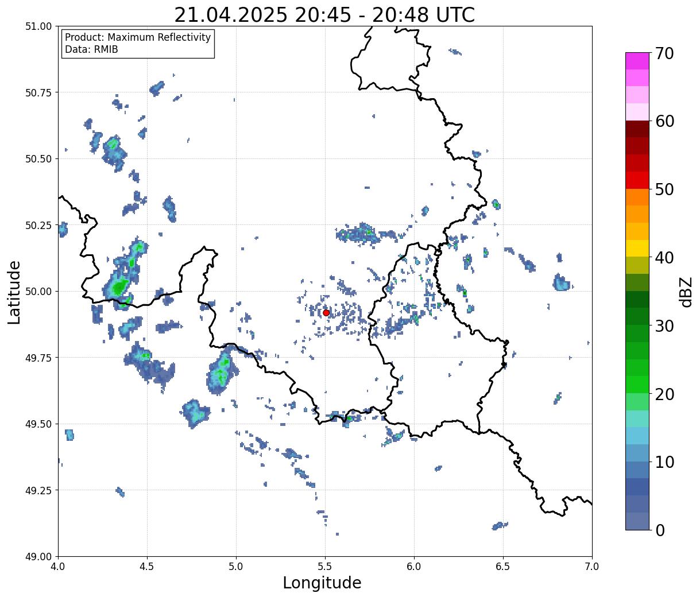Image resolution: width=700 pixels, height=597 pixels.
Task: Click the 'dBZ' colorbar label
Action: (686, 292)
